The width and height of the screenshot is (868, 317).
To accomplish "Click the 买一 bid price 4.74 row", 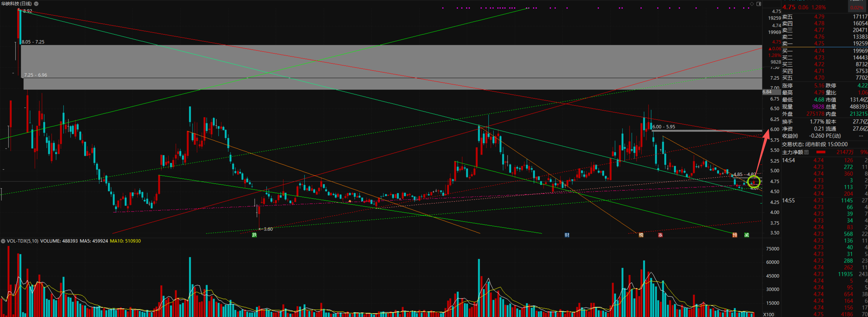I will (819, 51).
